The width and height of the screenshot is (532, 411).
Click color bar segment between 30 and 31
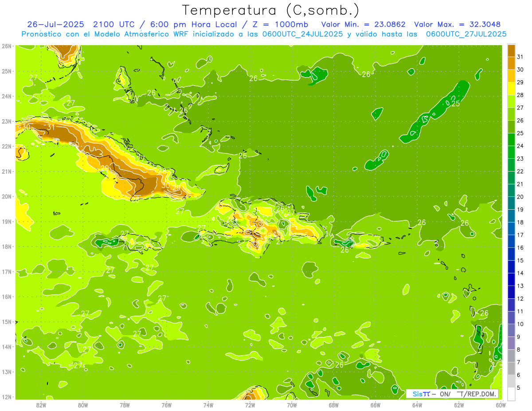(511, 63)
